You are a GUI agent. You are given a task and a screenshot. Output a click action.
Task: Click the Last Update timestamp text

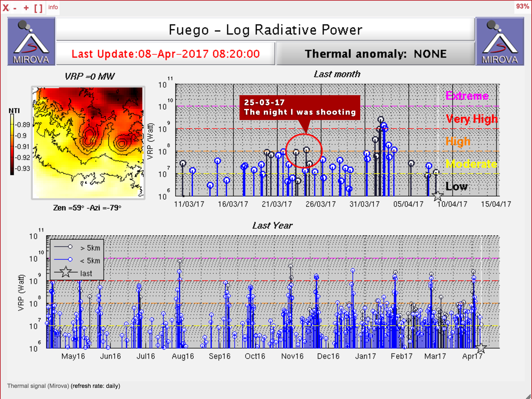click(x=166, y=54)
